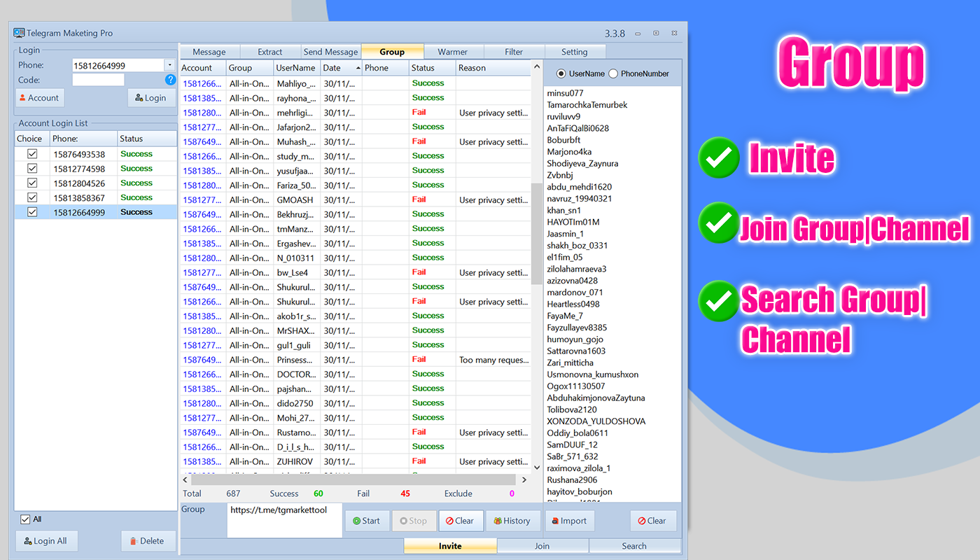Toggle the checkbox for account 15812804526
The width and height of the screenshot is (980, 560).
point(31,183)
